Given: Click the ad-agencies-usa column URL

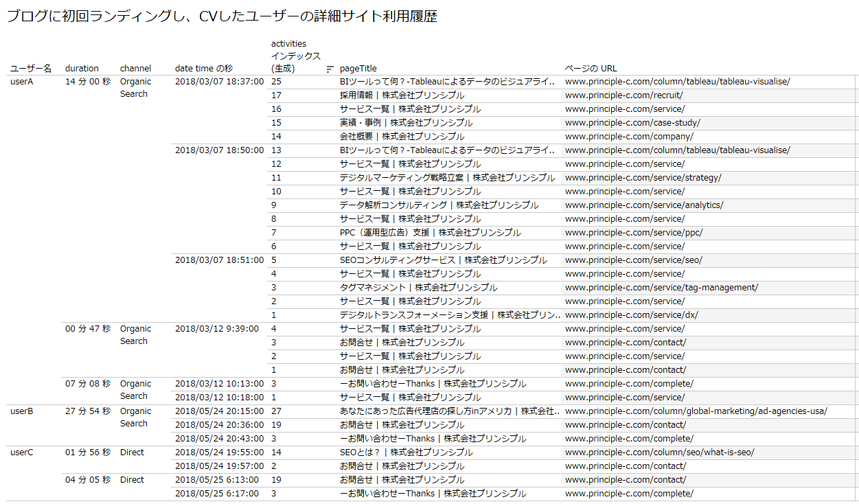Looking at the screenshot, I should tap(696, 411).
